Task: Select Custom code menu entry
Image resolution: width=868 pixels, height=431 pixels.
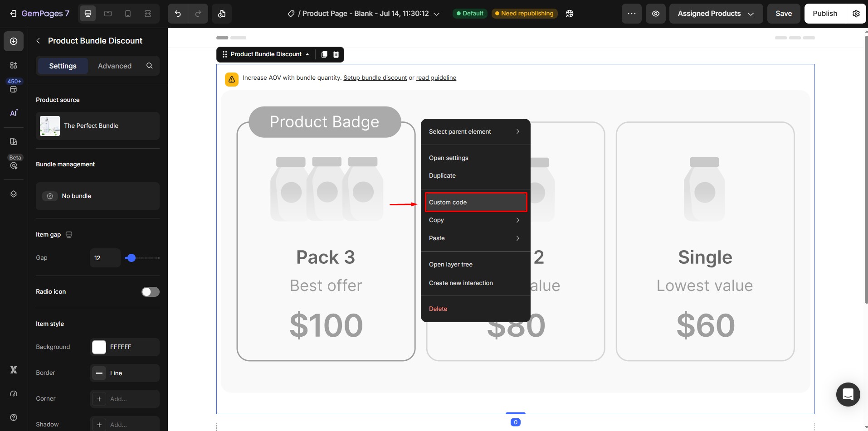Action: [x=476, y=202]
